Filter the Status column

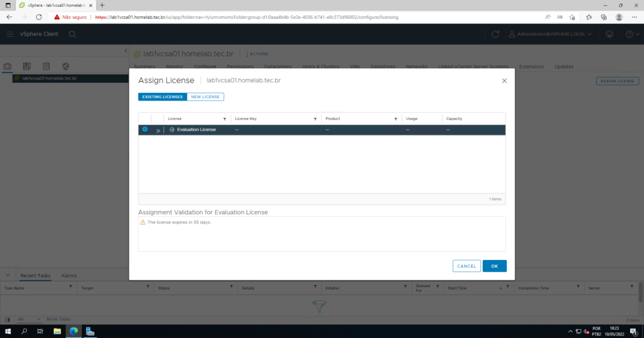click(231, 286)
